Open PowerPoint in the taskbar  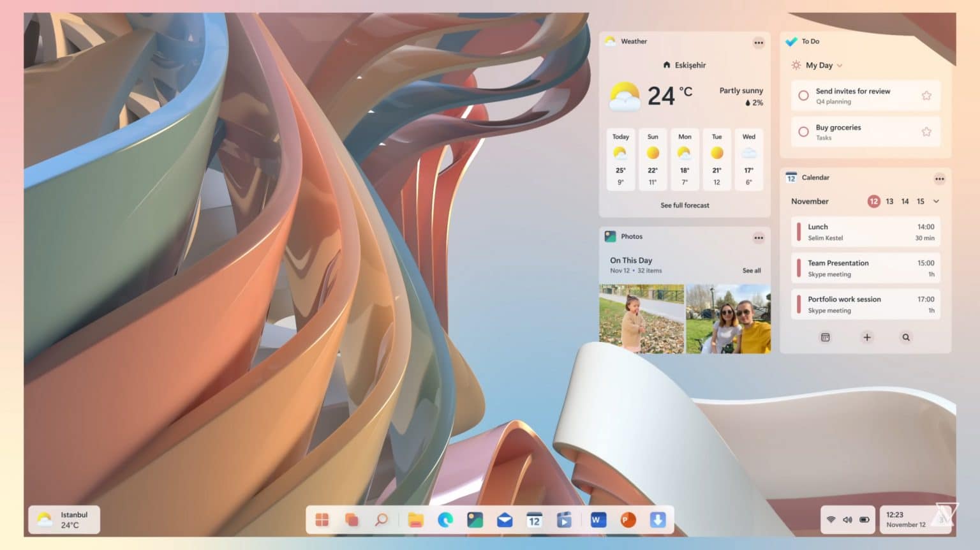[x=627, y=520]
